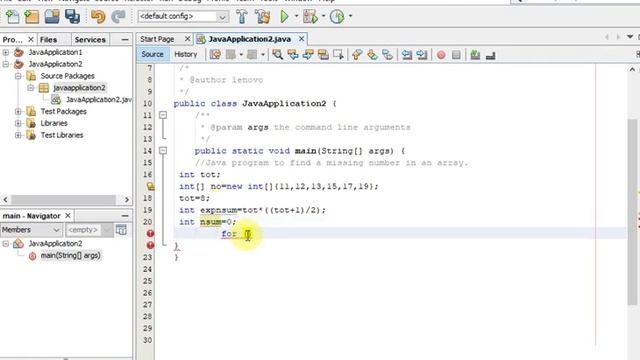The image size is (640, 360).
Task: Select the Projects tab
Action: pos(12,40)
